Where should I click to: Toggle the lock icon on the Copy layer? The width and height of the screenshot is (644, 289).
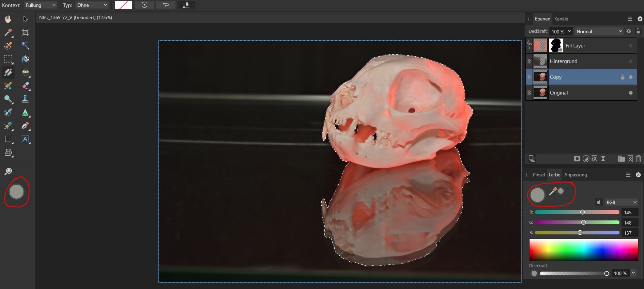623,77
